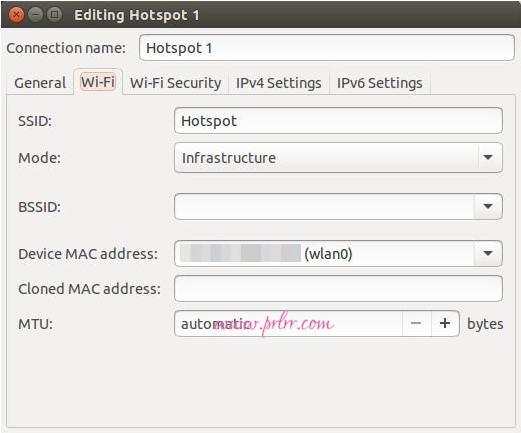Select the Wi-Fi tab
This screenshot has width=521, height=433.
pos(98,82)
